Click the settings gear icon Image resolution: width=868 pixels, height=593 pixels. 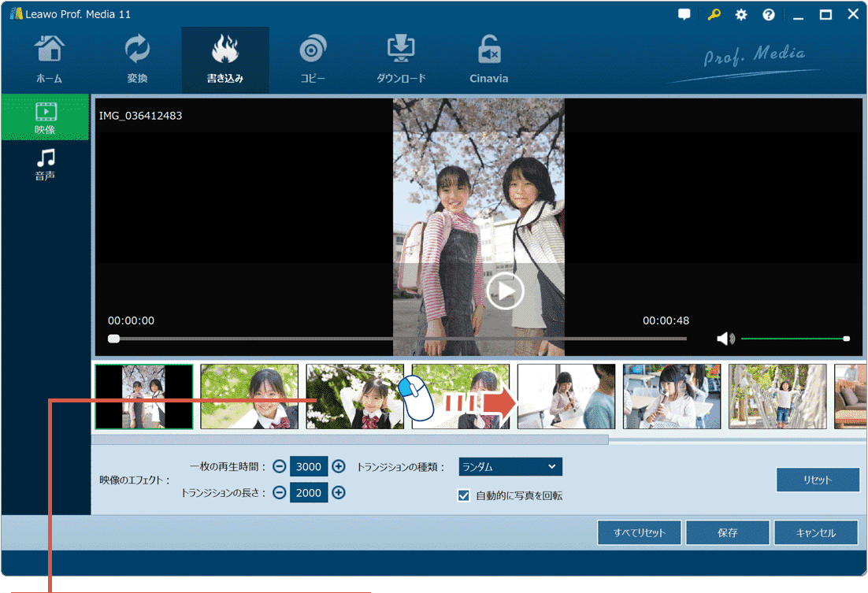[741, 15]
